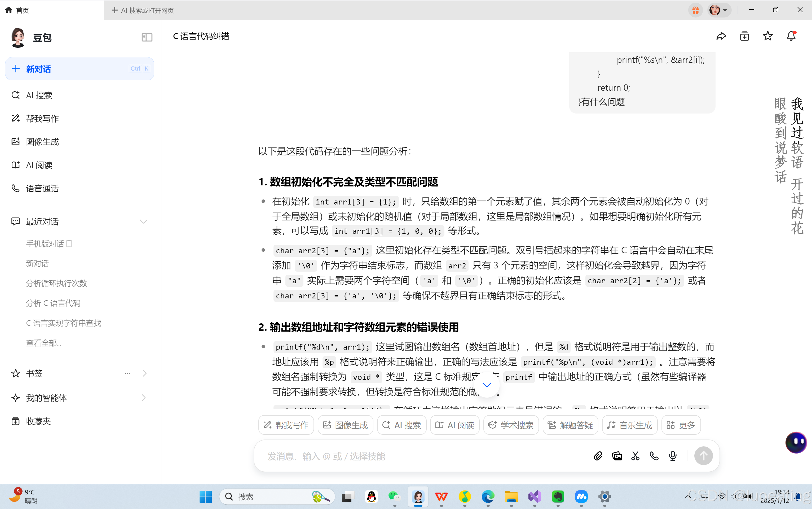
Task: Click the add-to-favorites folder icon in the header
Action: (x=744, y=36)
